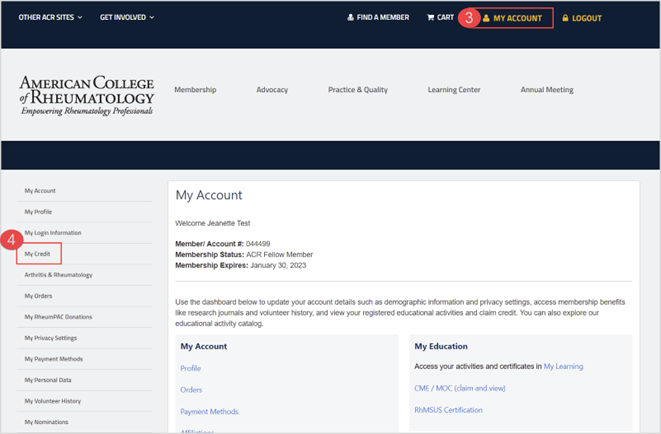Click the Logout button
The height and width of the screenshot is (434, 661).
[x=582, y=18]
